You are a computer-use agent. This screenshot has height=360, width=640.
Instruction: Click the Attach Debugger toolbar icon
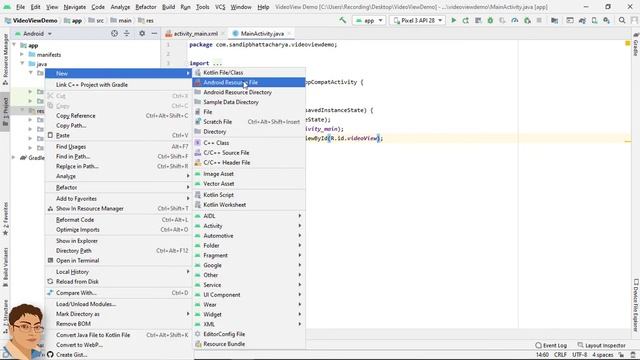(x=527, y=20)
